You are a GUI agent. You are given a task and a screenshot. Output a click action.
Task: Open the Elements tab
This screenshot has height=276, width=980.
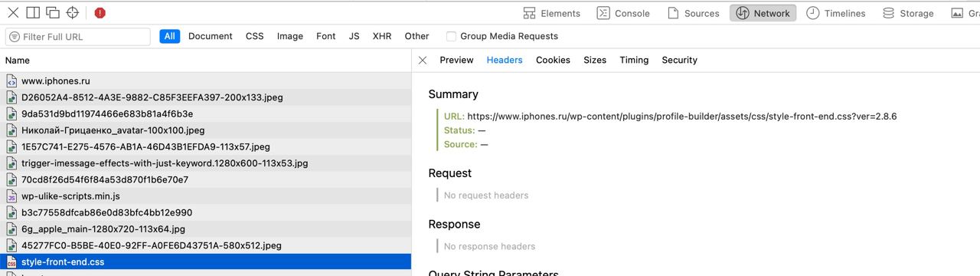click(x=552, y=13)
